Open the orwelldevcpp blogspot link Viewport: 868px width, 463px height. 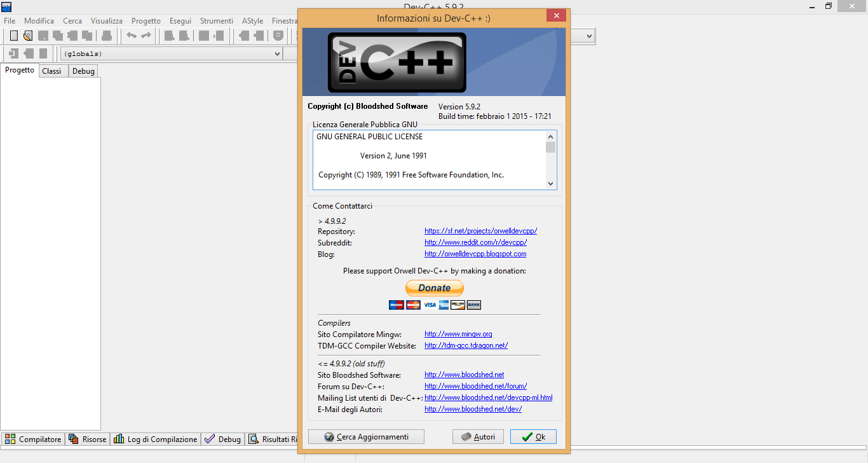[475, 254]
